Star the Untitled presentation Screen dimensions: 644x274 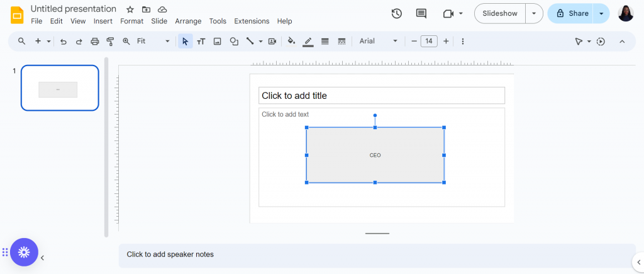click(130, 9)
